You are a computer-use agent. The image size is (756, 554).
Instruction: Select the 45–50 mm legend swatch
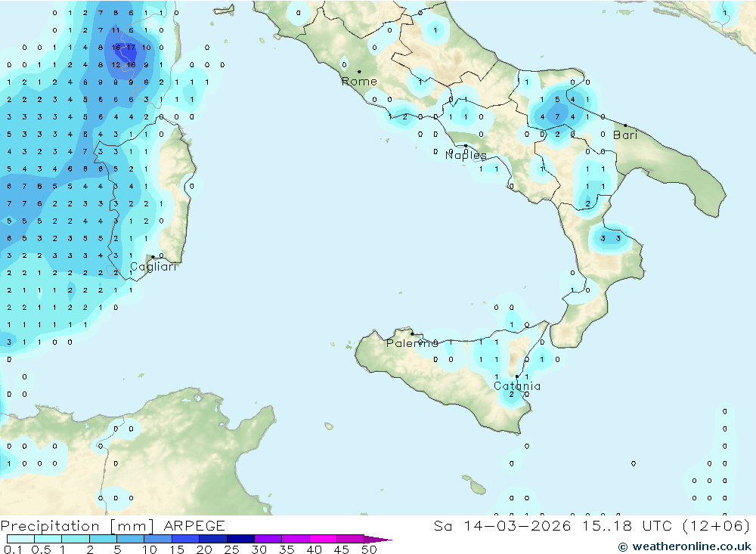pos(351,539)
